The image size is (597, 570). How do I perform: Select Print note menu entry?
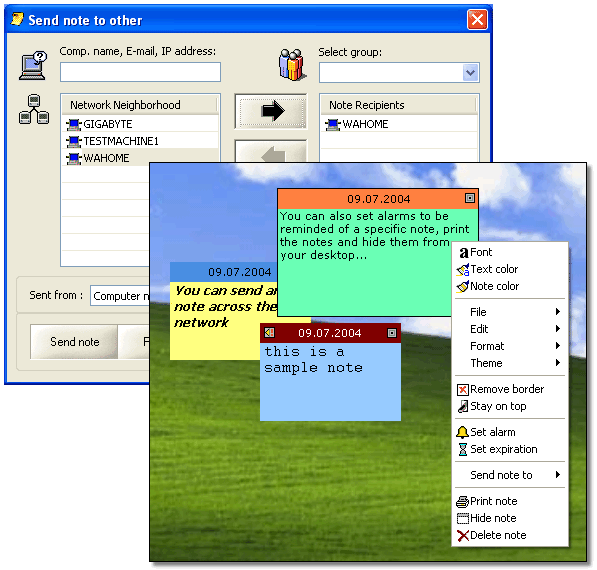pos(510,501)
